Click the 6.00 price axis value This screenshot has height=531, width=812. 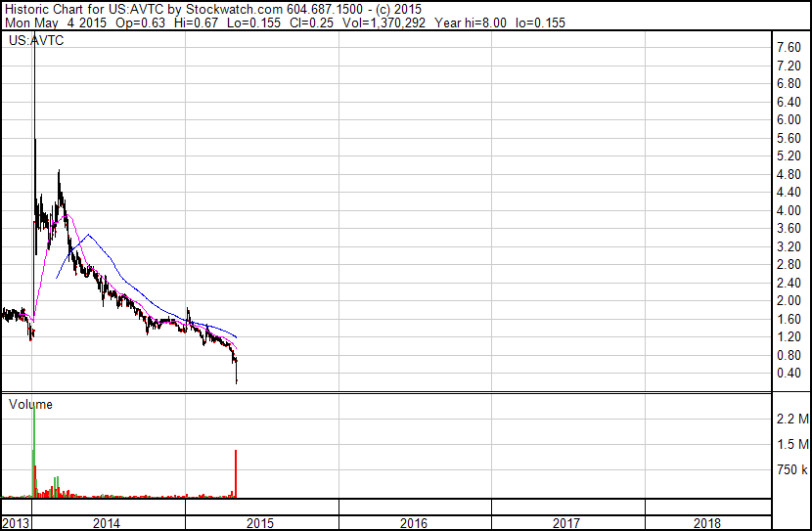789,119
